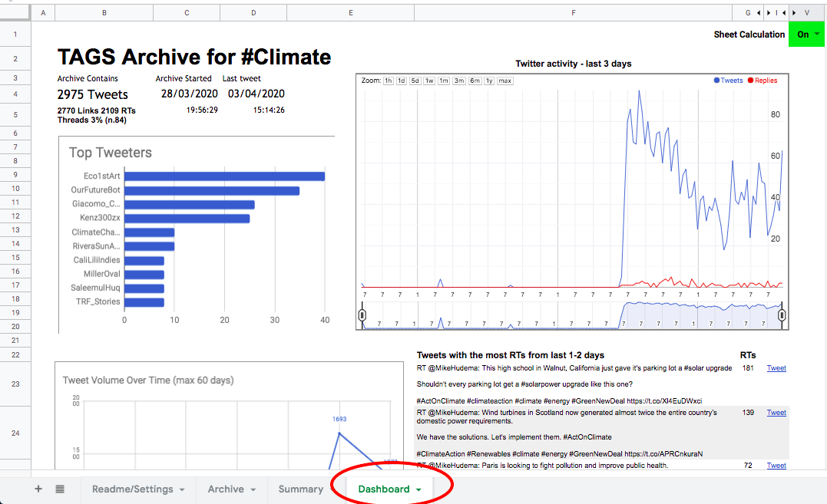Open Tweet link for 139 RTs
Screen dimensions: 827x504
776,413
